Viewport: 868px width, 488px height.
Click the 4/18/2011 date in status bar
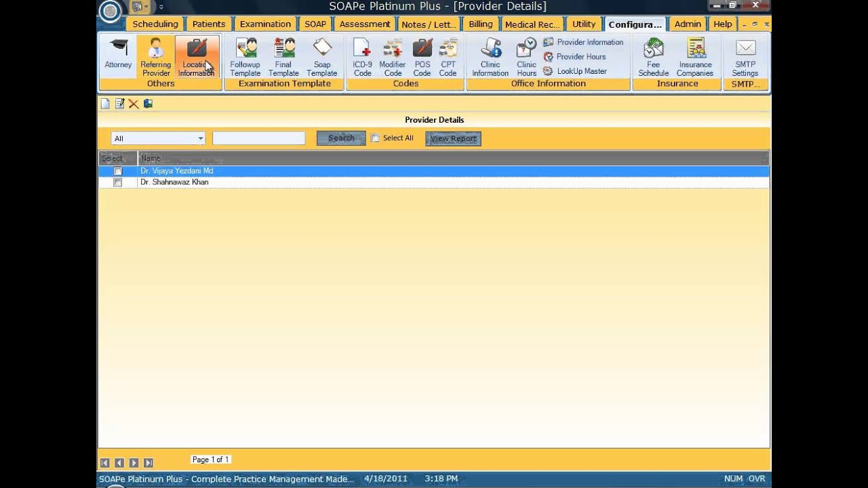[x=386, y=479]
